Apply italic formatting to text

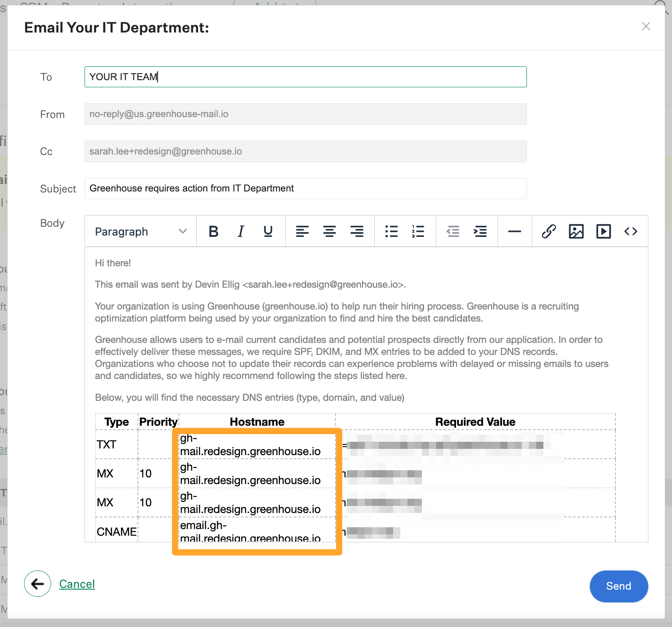[241, 232]
